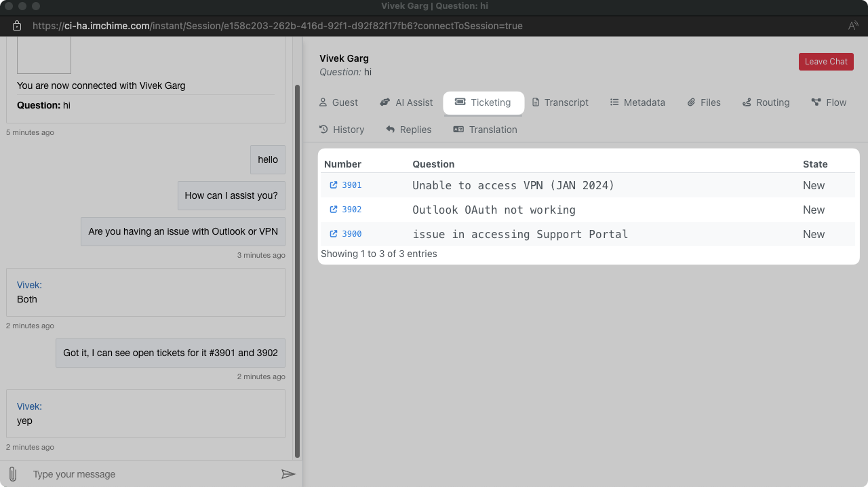Click the Vivek Garg name heading

point(344,58)
